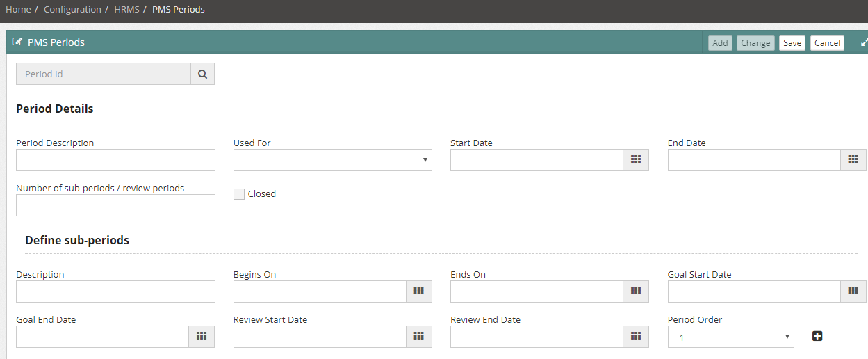
Task: Focus the Period Description field
Action: pyautogui.click(x=115, y=160)
